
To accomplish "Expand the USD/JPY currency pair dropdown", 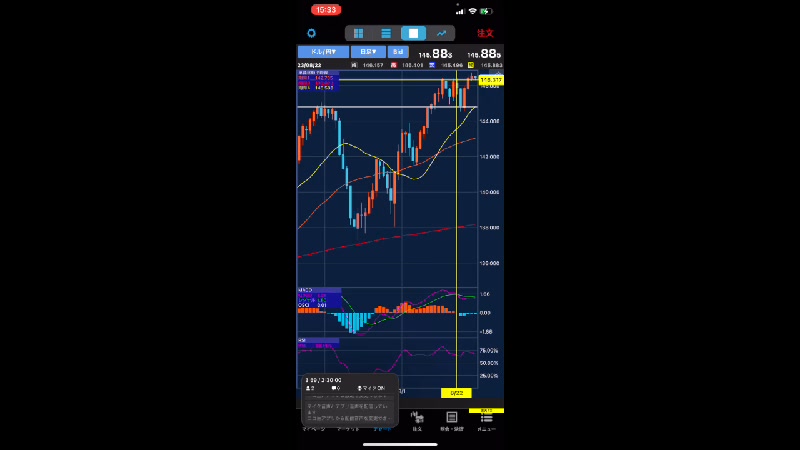I will click(323, 51).
